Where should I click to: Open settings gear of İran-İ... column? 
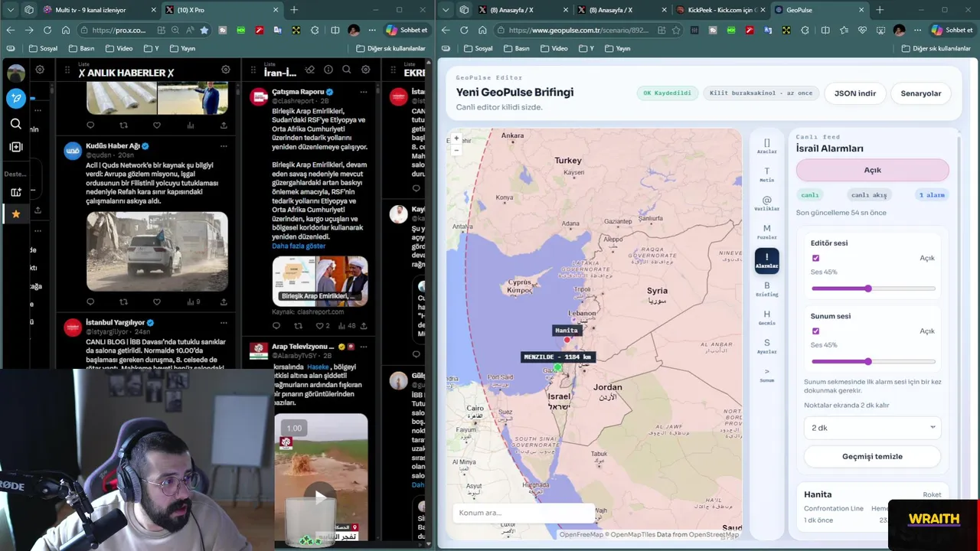pyautogui.click(x=366, y=70)
